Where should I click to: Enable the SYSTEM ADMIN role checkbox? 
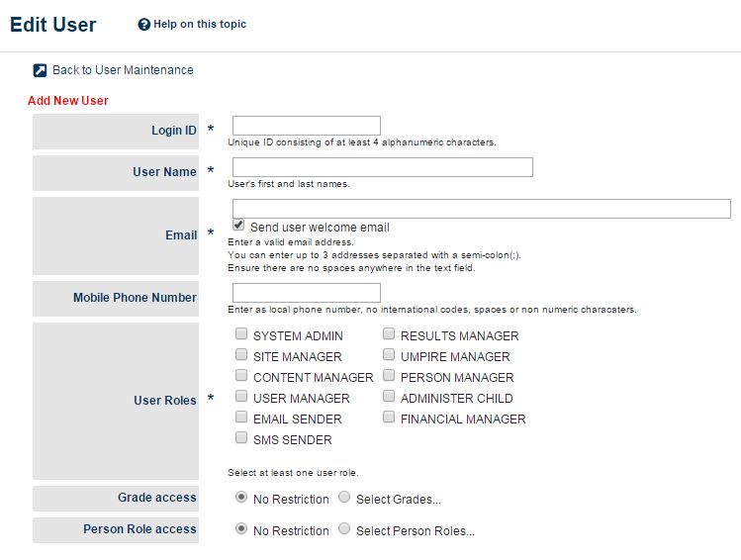(x=241, y=334)
